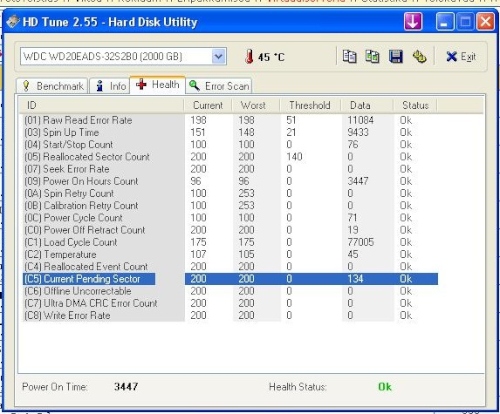Screen dimensions: 500x414
Task: Select the (0B) Calibration Retry Count row
Action: tap(230, 206)
